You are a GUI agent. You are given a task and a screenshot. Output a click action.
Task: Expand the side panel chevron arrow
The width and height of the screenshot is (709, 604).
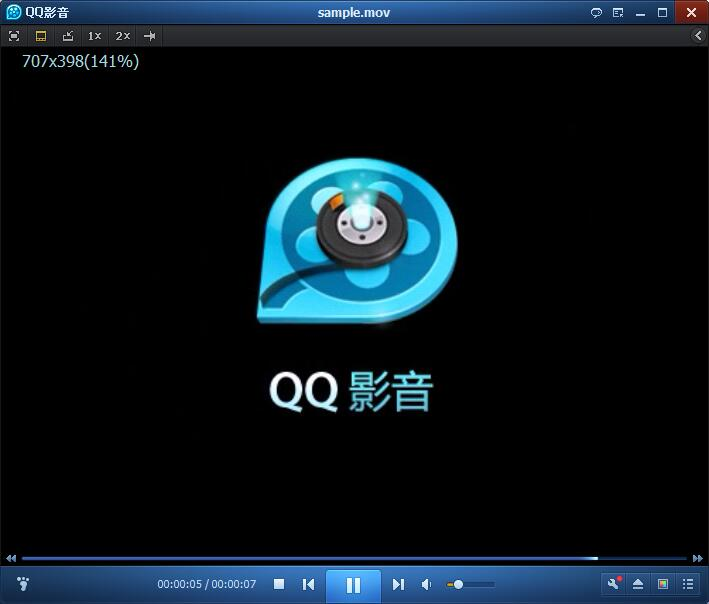tap(698, 36)
